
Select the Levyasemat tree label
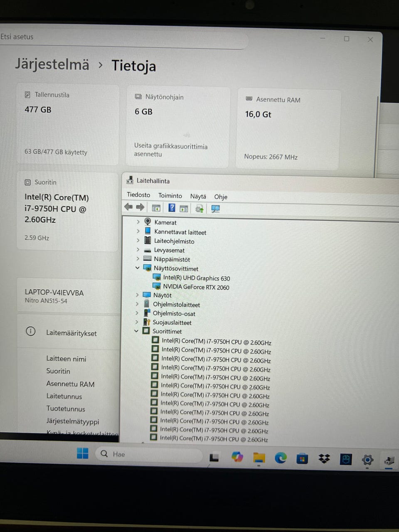[x=169, y=250]
